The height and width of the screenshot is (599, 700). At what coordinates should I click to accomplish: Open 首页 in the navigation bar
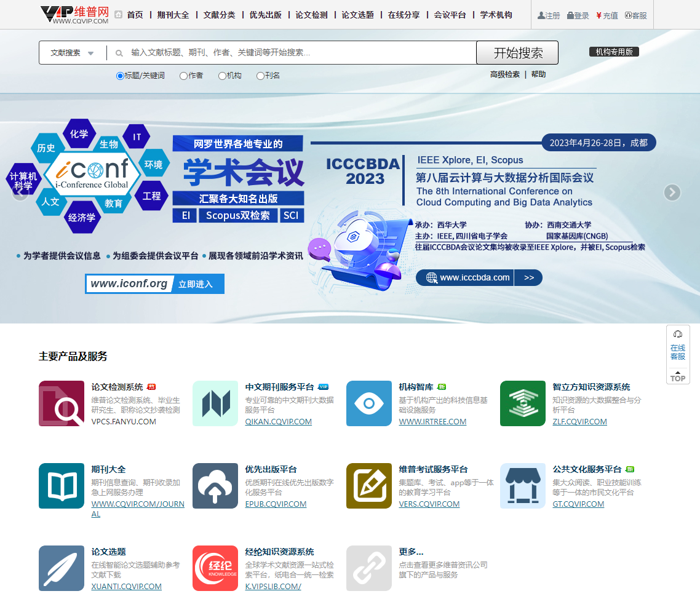pyautogui.click(x=135, y=15)
